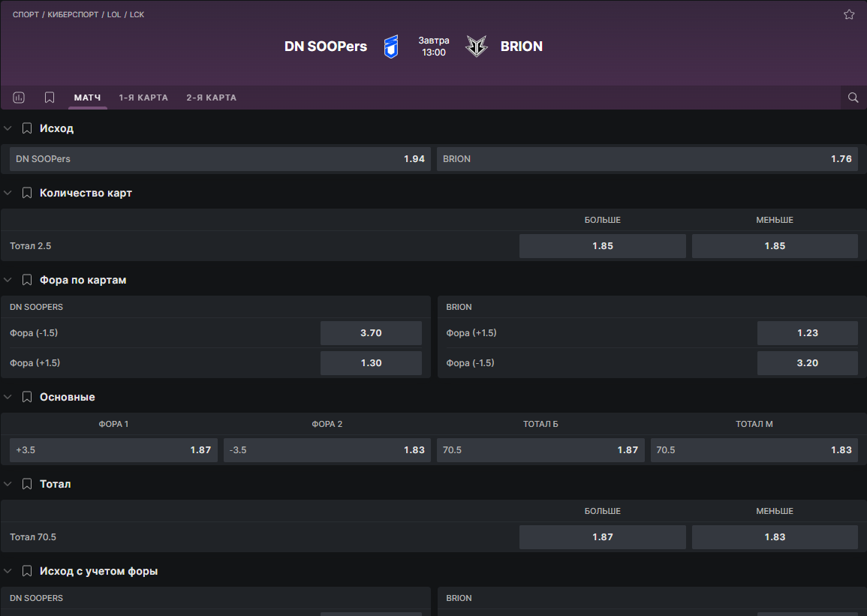Select Тотал М 70.5 in Основные
This screenshot has width=867, height=616.
pyautogui.click(x=754, y=450)
